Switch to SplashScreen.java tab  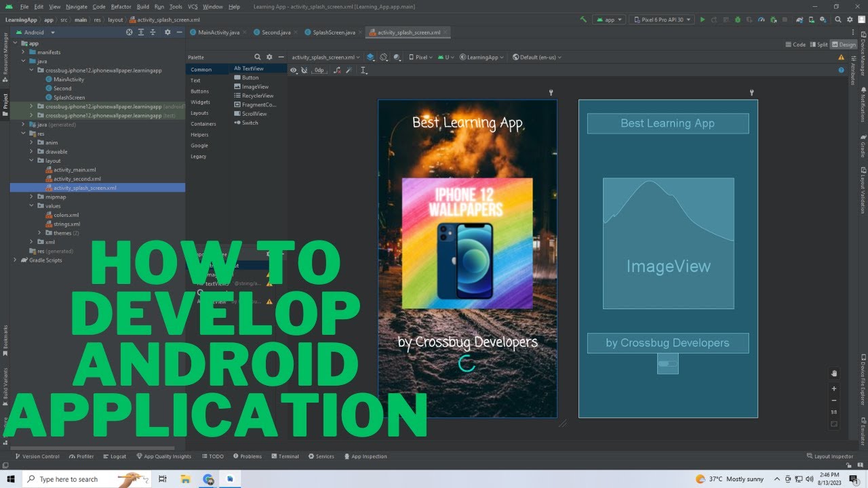[x=334, y=32]
